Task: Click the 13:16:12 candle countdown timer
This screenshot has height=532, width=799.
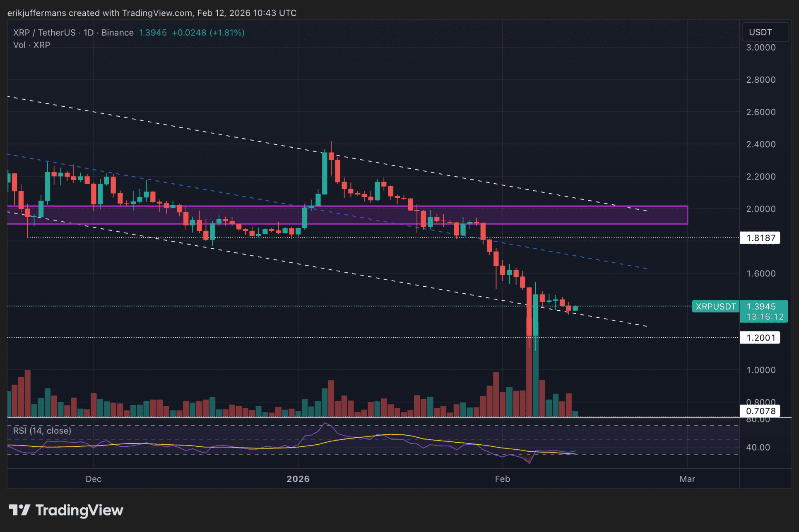Action: [765, 317]
